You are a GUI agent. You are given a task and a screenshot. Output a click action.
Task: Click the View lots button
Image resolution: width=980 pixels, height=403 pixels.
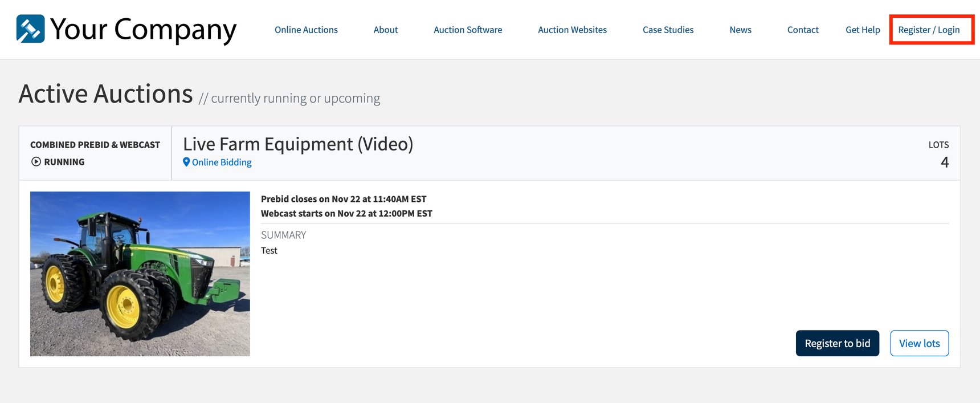coord(920,343)
